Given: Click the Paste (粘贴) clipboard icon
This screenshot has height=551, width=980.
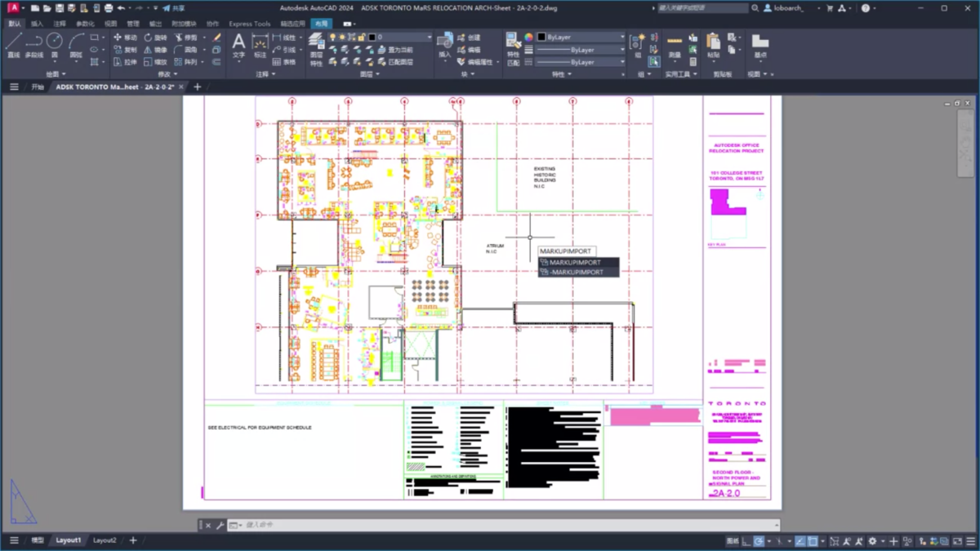Looking at the screenshot, I should point(713,46).
